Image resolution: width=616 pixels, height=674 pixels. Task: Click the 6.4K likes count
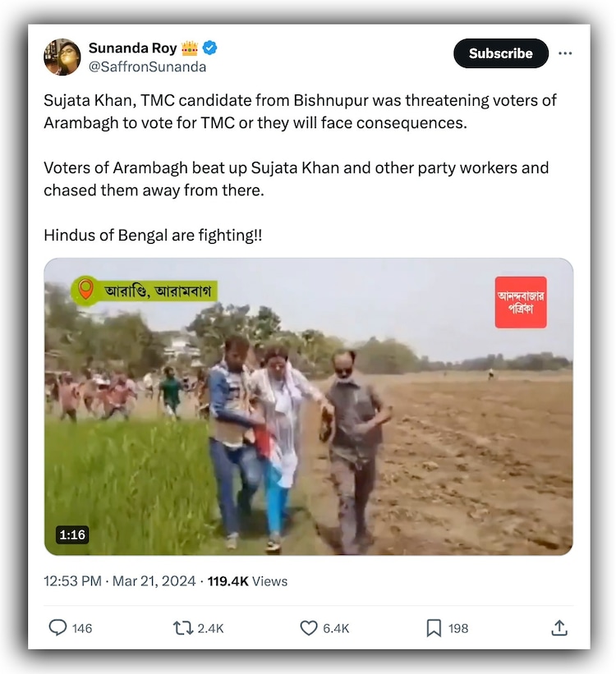[336, 628]
